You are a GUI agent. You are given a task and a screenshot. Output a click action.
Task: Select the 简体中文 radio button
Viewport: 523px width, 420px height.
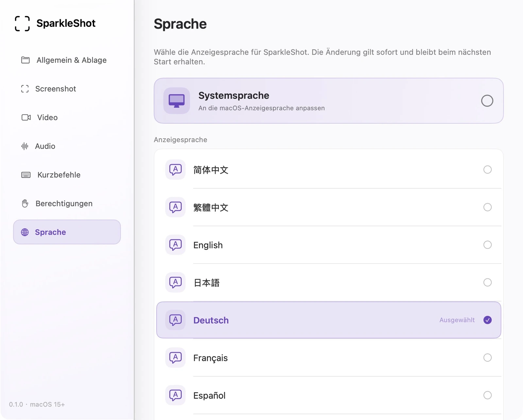tap(487, 170)
